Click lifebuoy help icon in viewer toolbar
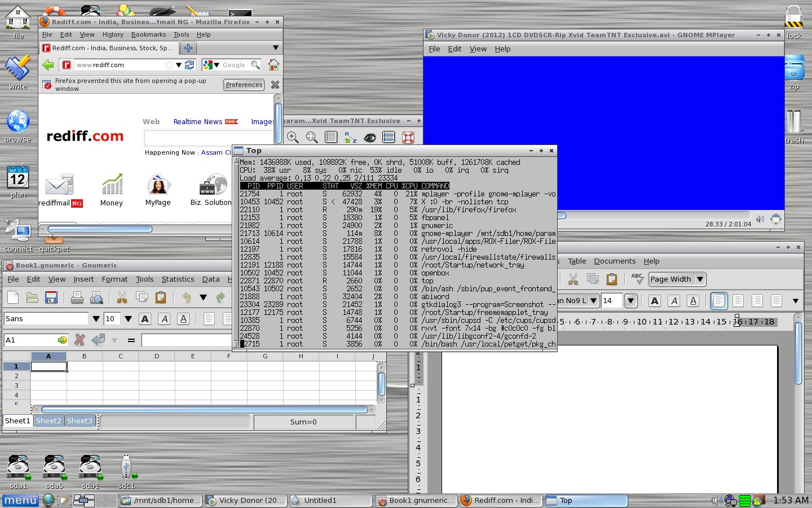 click(x=408, y=137)
